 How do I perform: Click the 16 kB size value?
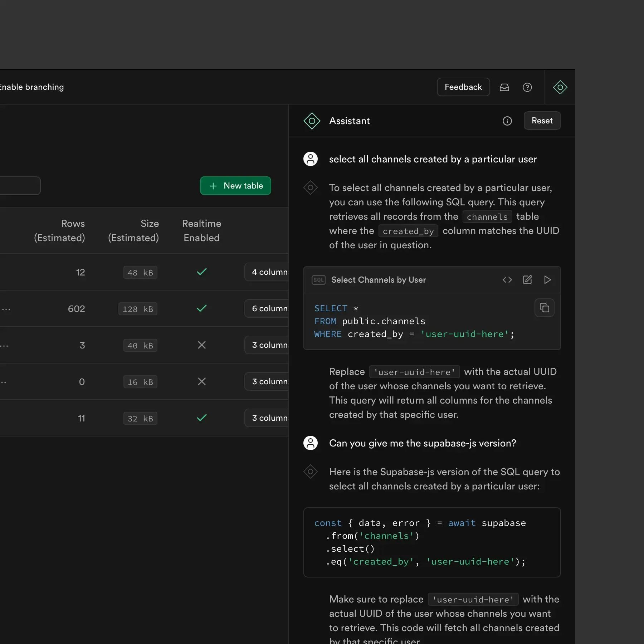(x=140, y=382)
